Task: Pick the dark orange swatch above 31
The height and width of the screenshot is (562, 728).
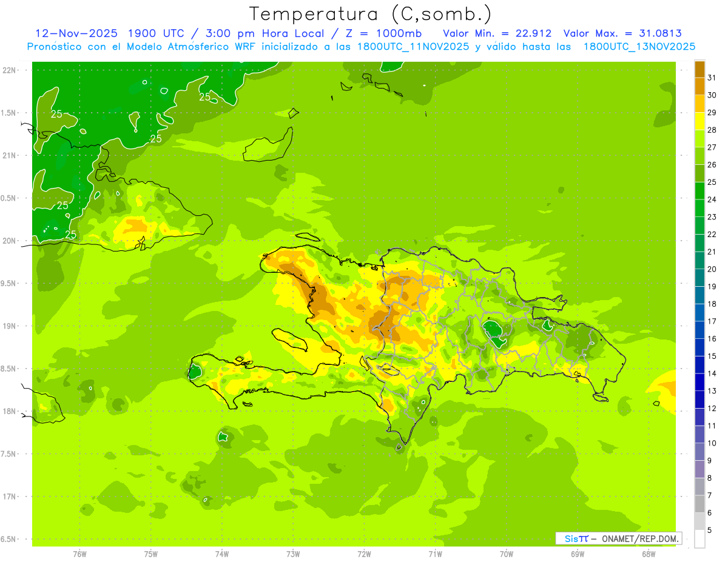Action: [699, 69]
